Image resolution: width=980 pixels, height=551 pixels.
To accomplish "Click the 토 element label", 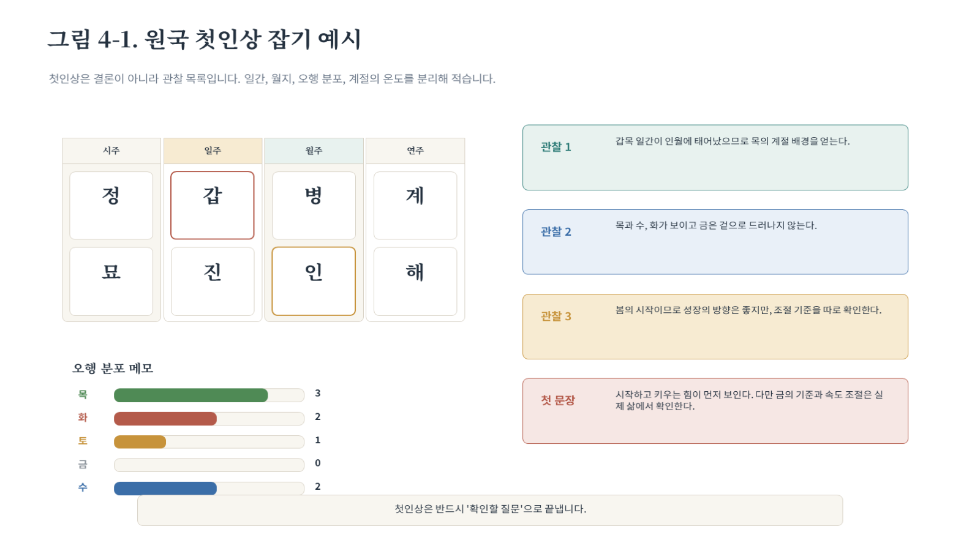I will pos(83,441).
